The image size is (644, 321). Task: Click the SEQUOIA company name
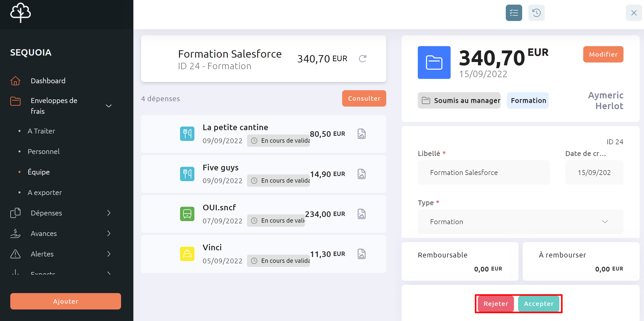[x=31, y=52]
